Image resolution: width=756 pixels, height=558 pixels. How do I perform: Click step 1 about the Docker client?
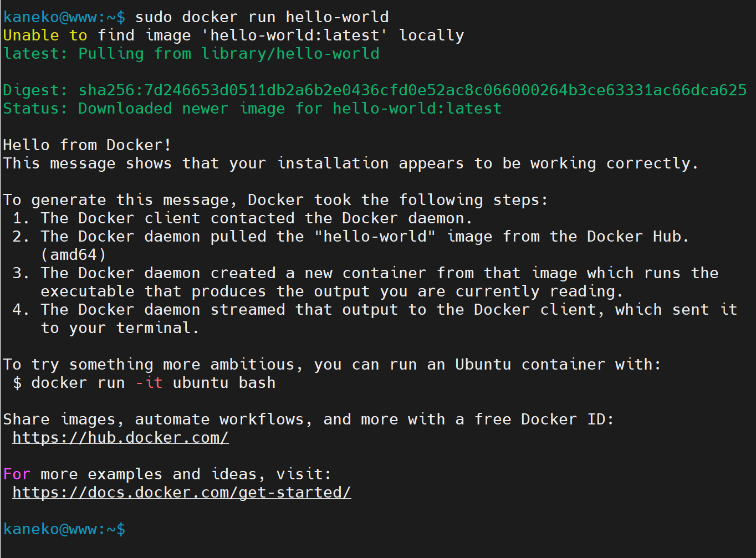click(x=243, y=218)
